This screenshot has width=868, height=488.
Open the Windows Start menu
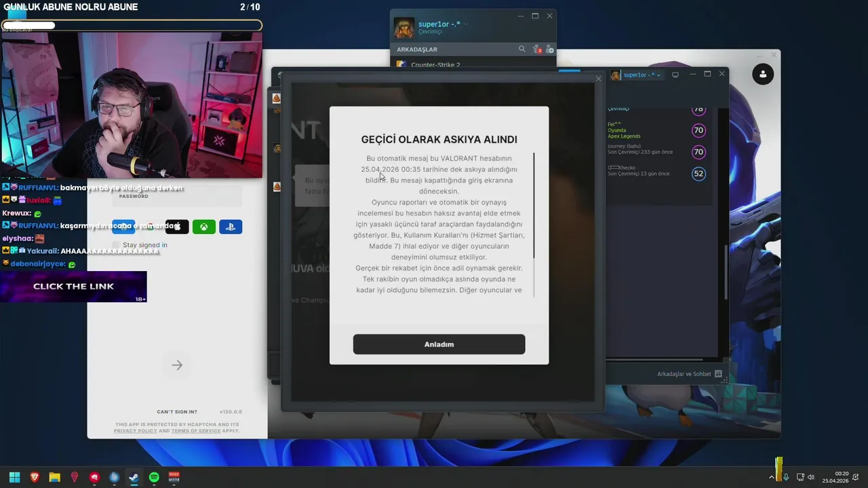[14, 477]
